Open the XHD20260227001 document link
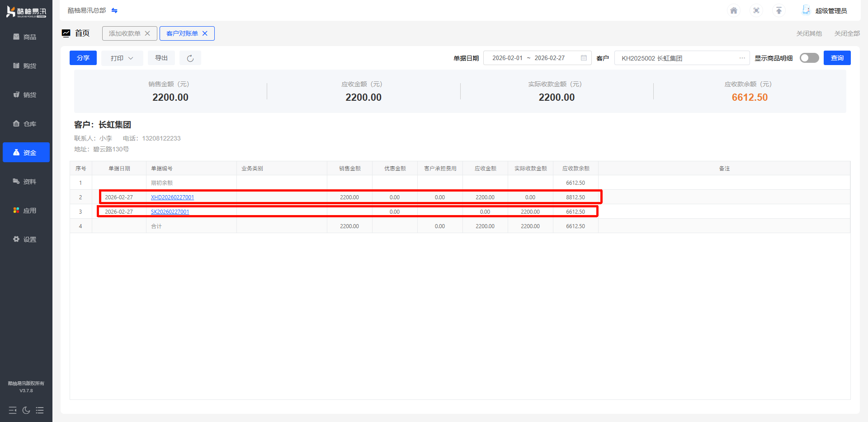The width and height of the screenshot is (868, 422). click(x=172, y=197)
